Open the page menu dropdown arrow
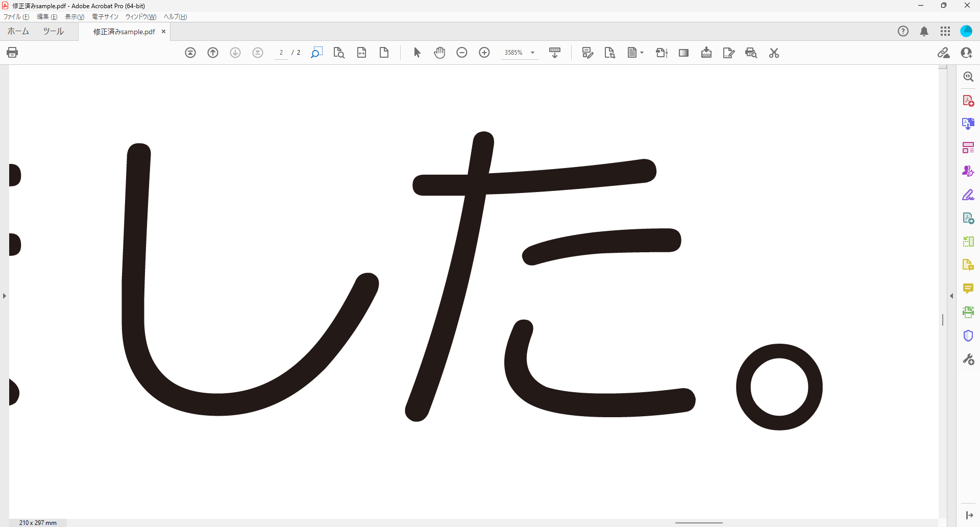The image size is (980, 527). coord(642,53)
